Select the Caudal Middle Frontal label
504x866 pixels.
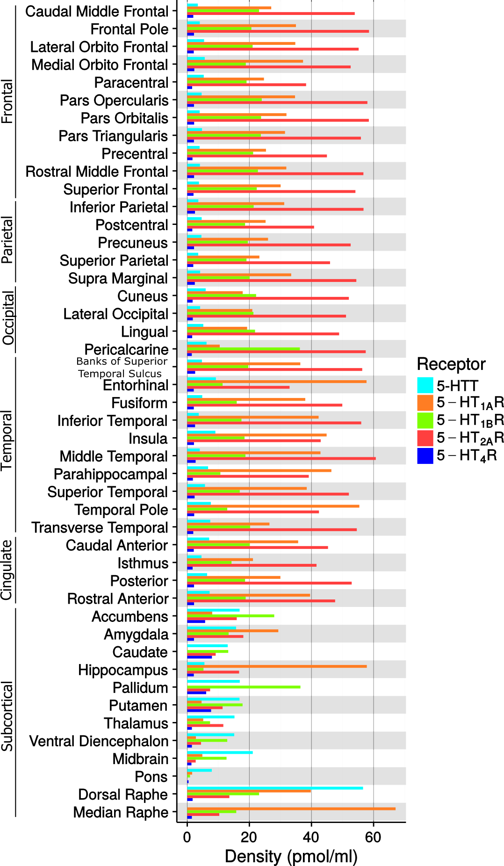[x=97, y=12]
